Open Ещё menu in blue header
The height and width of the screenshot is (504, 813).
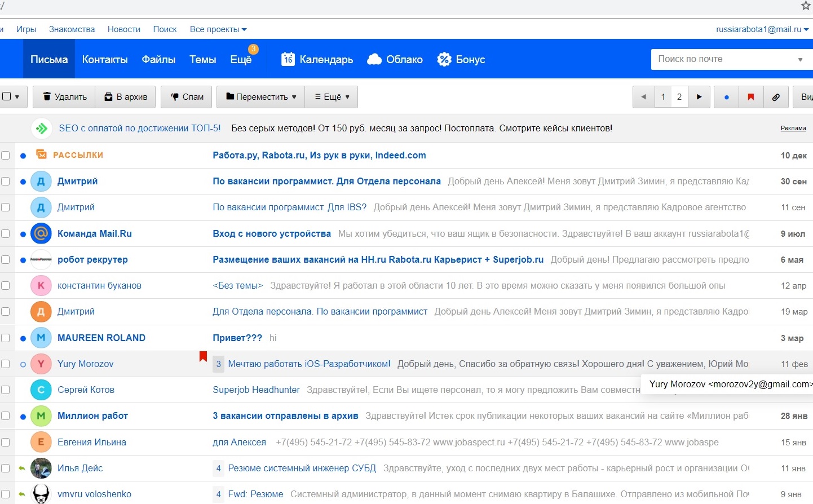241,59
